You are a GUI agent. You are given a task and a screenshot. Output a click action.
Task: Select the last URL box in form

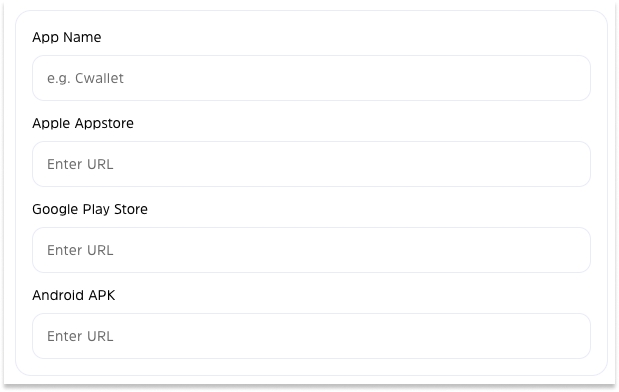(x=311, y=336)
